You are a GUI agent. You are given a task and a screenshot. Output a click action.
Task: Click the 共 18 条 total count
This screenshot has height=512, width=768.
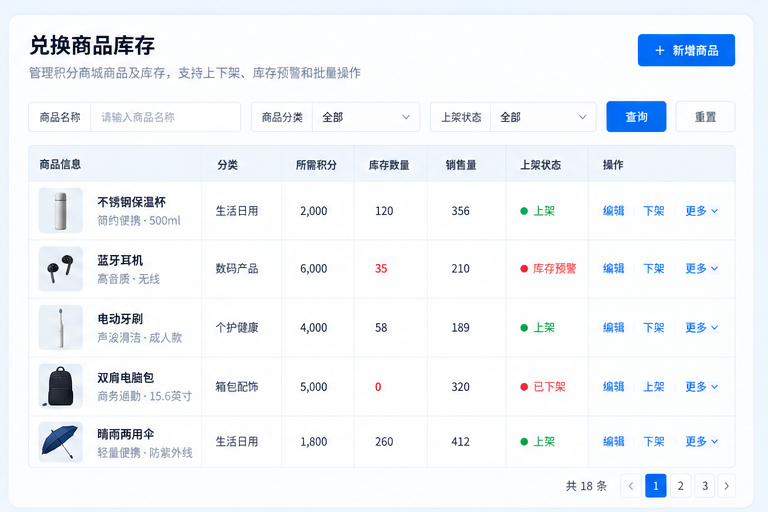click(586, 486)
